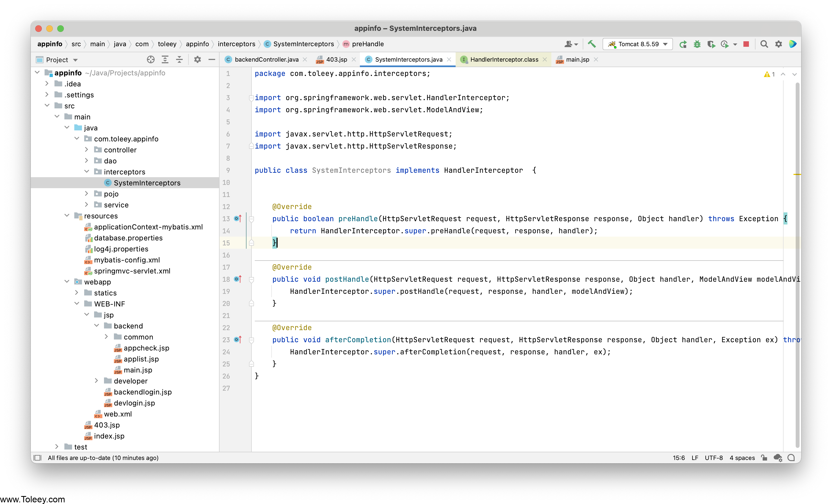The image size is (832, 504).
Task: Click the Build project hammer icon
Action: pos(592,44)
